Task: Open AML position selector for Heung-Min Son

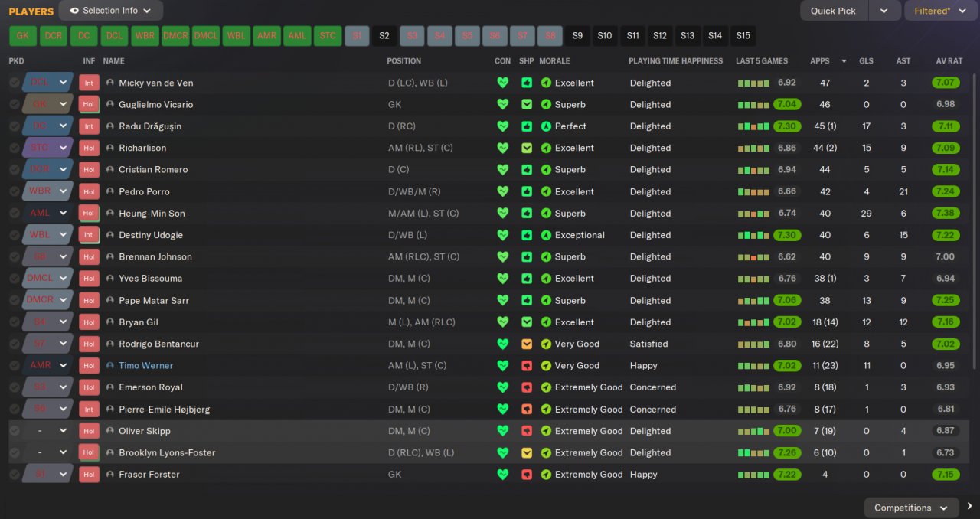Action: point(47,213)
